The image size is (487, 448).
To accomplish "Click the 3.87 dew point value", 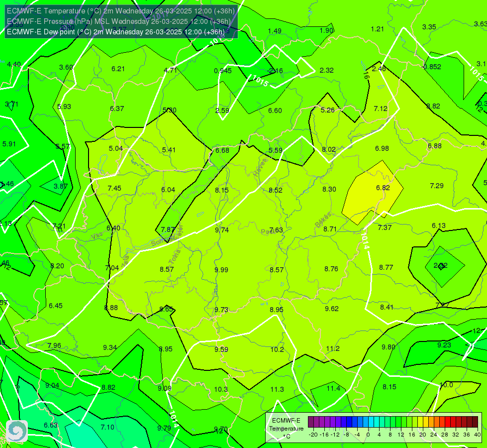I will coord(61,186).
